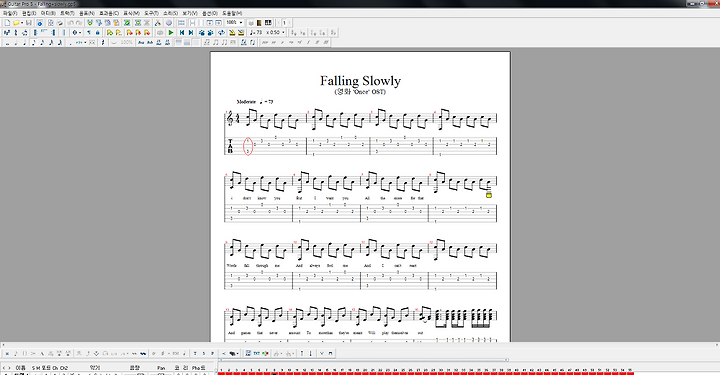This screenshot has width=720, height=375.
Task: Open the View menu
Action: click(x=190, y=13)
